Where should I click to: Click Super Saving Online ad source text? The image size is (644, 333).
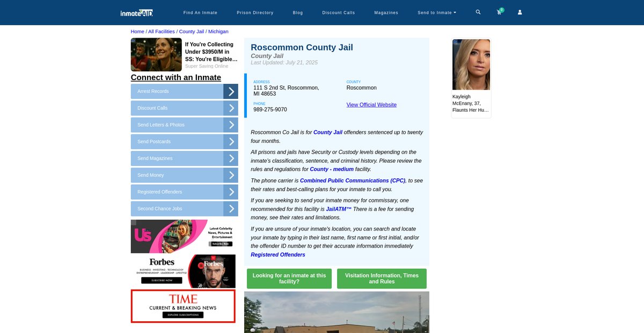click(207, 66)
